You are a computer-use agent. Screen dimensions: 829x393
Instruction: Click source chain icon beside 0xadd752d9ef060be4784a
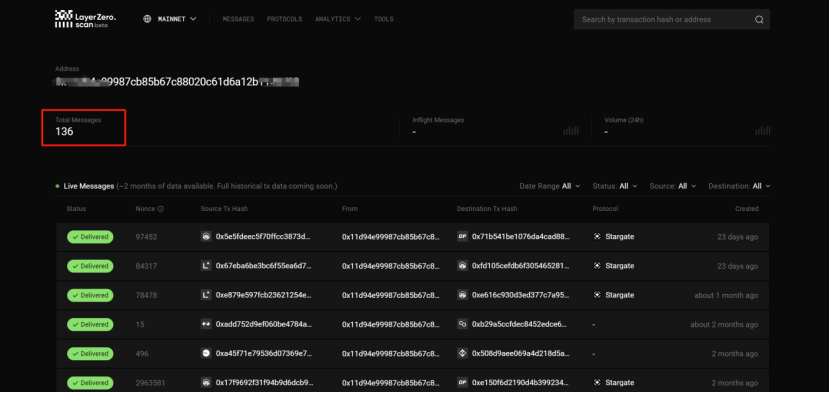click(x=206, y=324)
